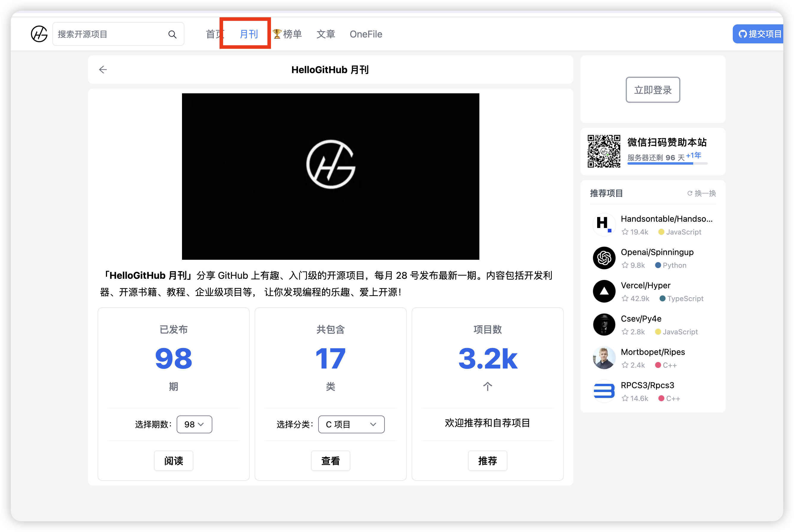Click the 微信扫码赞助本站 heading

pyautogui.click(x=667, y=142)
